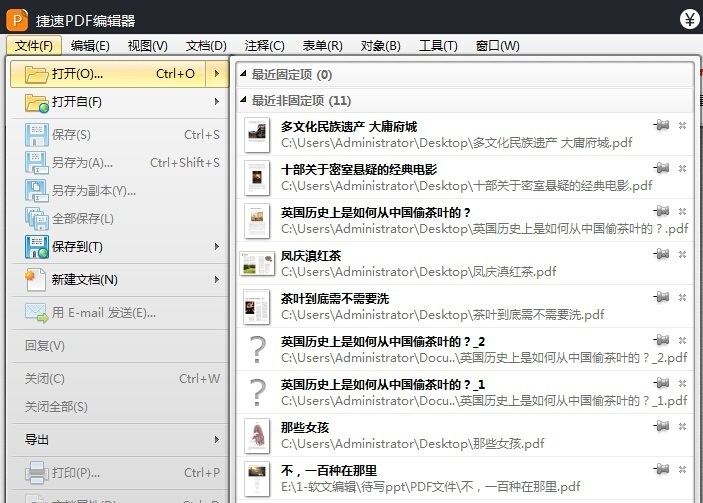The image size is (703, 503).
Task: Click path text 那些女孩.pdf on Desktop
Action: pyautogui.click(x=412, y=444)
